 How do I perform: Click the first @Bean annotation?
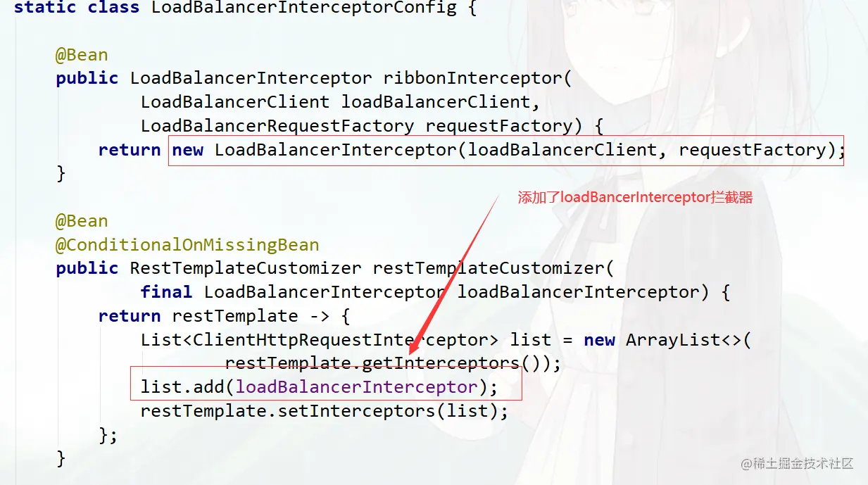82,54
